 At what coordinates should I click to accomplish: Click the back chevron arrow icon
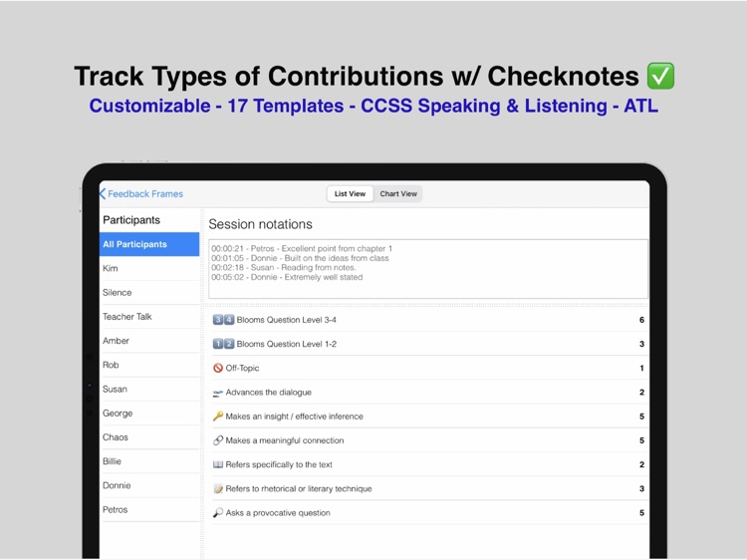tap(103, 194)
